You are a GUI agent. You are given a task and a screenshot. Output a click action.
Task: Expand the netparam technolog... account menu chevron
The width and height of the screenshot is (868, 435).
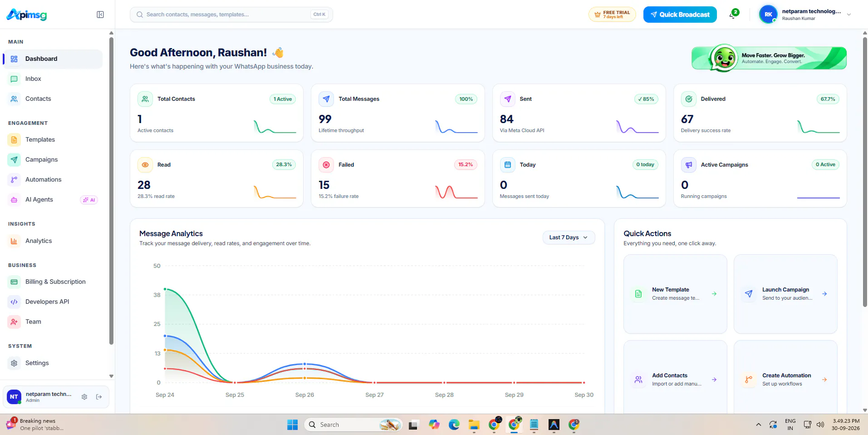click(x=849, y=15)
